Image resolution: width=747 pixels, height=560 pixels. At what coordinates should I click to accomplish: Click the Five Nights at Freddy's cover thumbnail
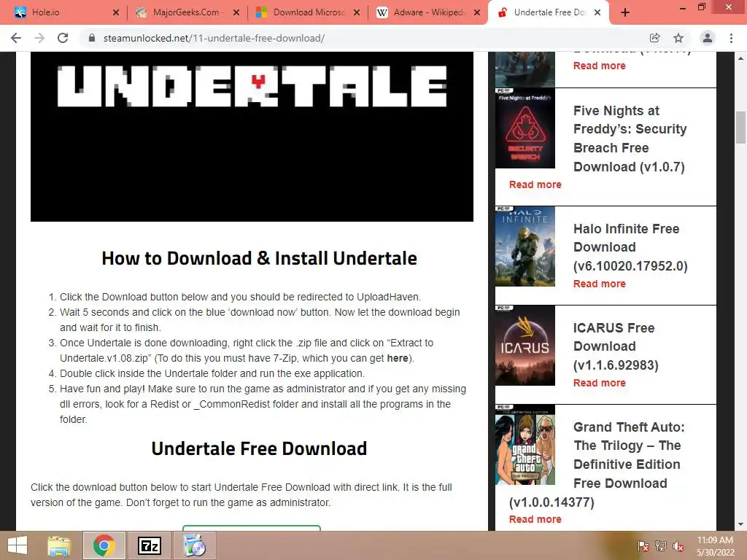pyautogui.click(x=525, y=128)
